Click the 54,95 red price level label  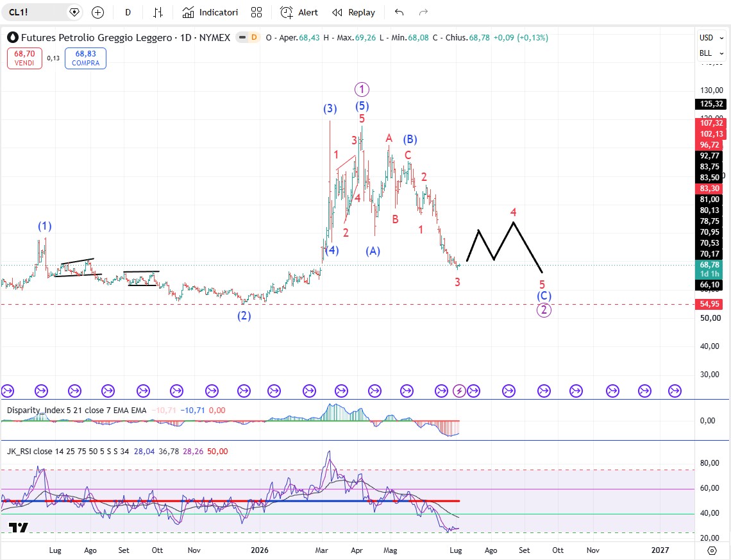click(710, 304)
